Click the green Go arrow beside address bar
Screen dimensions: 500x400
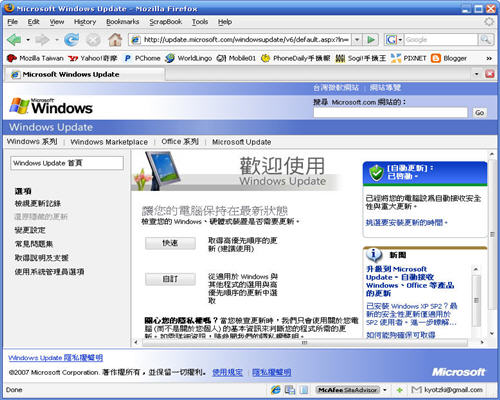[x=371, y=40]
